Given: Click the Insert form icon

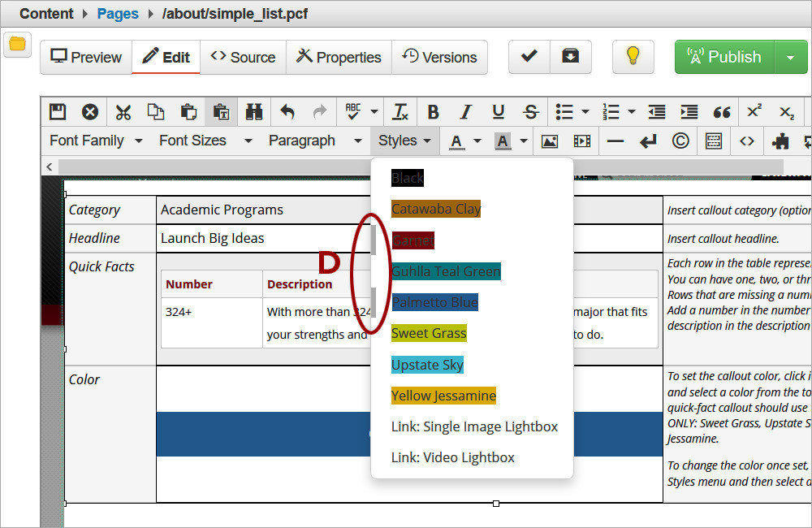Looking at the screenshot, I should pos(714,141).
